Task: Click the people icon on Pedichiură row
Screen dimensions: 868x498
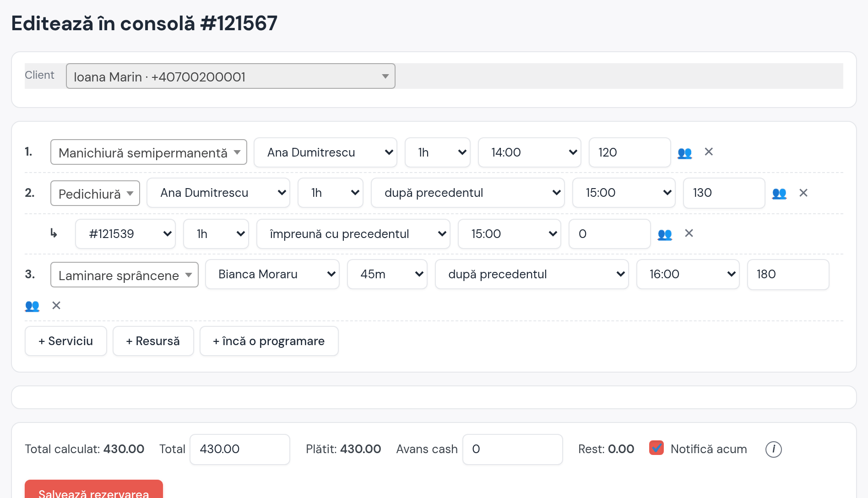Action: click(779, 193)
